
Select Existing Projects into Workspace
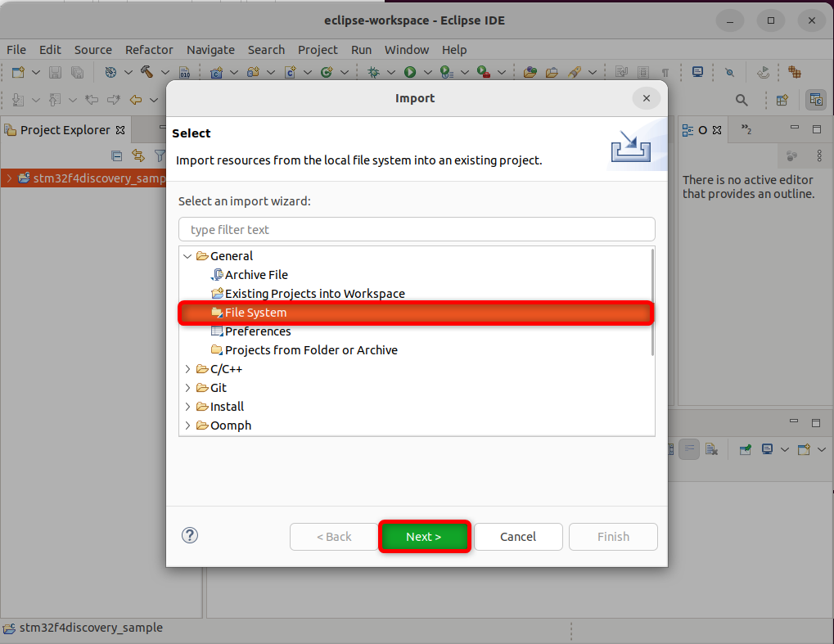pos(315,294)
